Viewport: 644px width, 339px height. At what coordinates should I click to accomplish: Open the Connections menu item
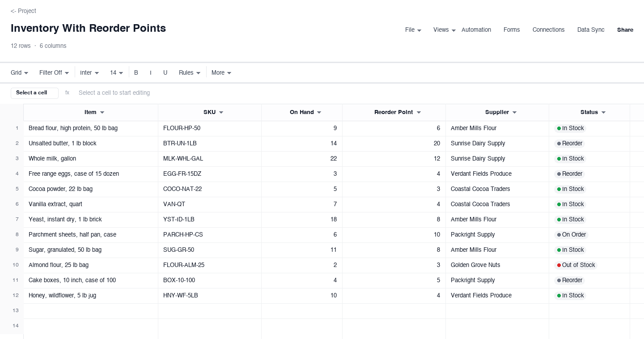pyautogui.click(x=548, y=30)
